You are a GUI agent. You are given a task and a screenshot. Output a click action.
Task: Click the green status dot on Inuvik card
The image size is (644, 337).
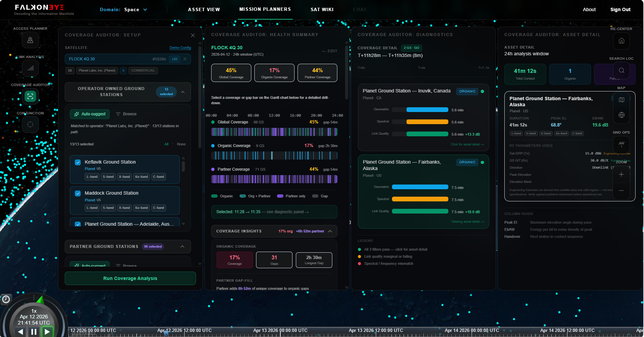(482, 91)
